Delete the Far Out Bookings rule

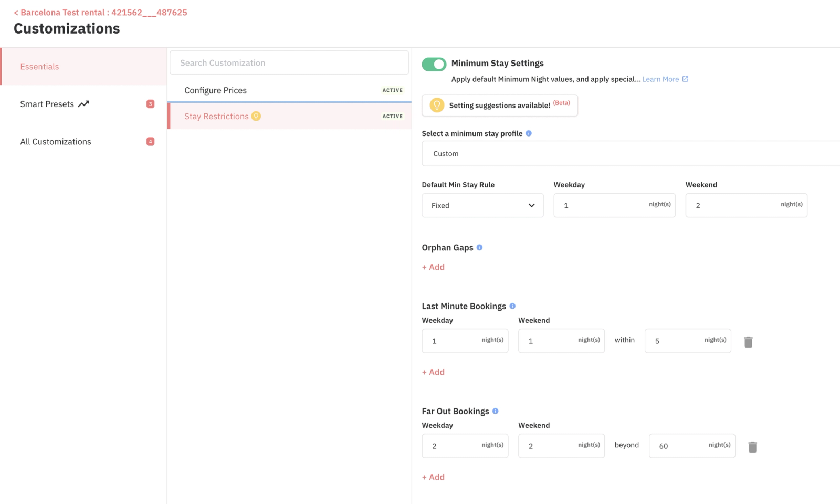tap(752, 447)
